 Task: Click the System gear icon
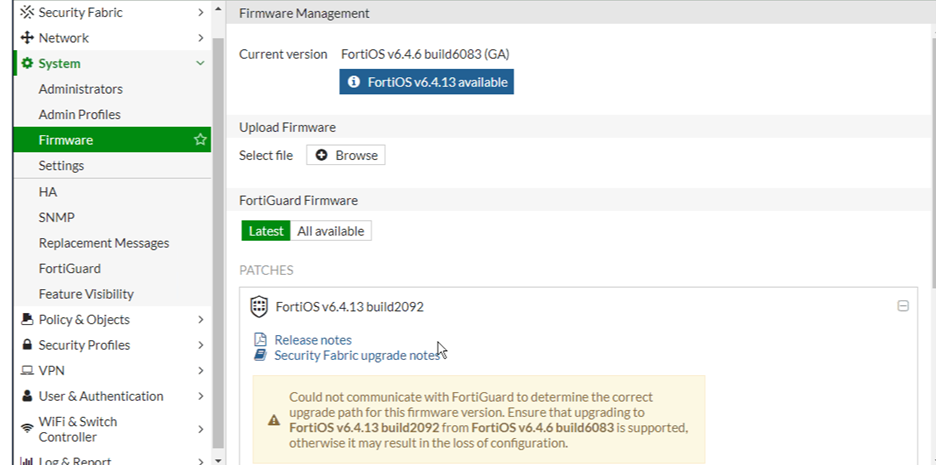coord(27,64)
